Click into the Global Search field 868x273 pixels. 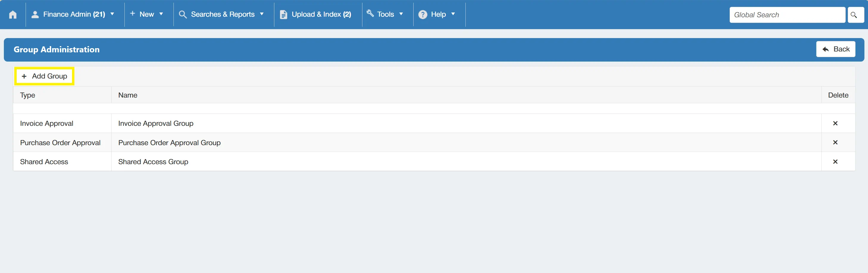click(787, 15)
